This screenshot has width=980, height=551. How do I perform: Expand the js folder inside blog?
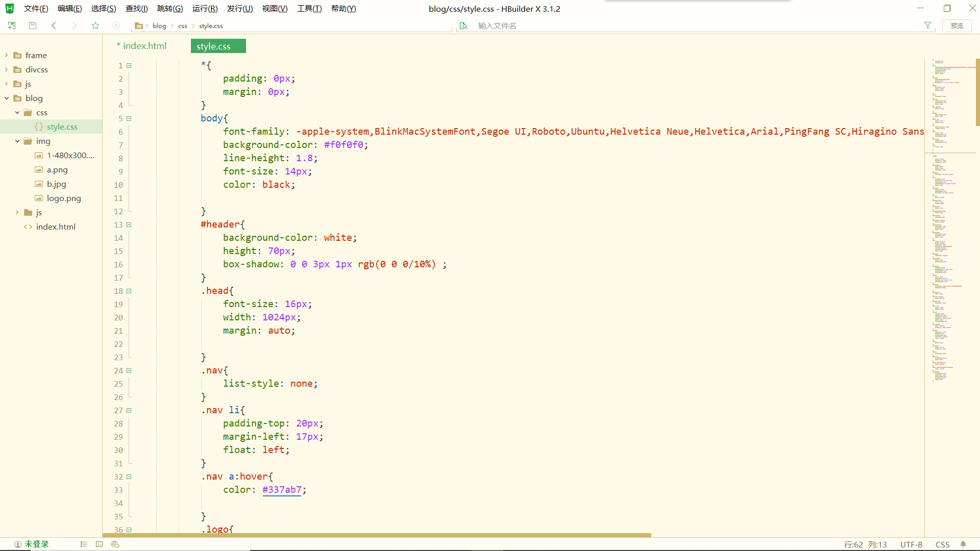click(17, 212)
